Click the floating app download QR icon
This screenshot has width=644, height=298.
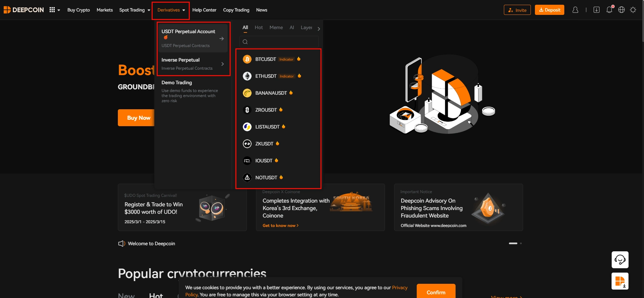620,281
